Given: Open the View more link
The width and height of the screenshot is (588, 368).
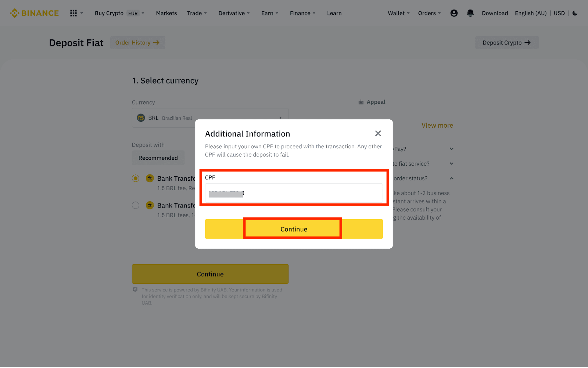Looking at the screenshot, I should [x=437, y=125].
